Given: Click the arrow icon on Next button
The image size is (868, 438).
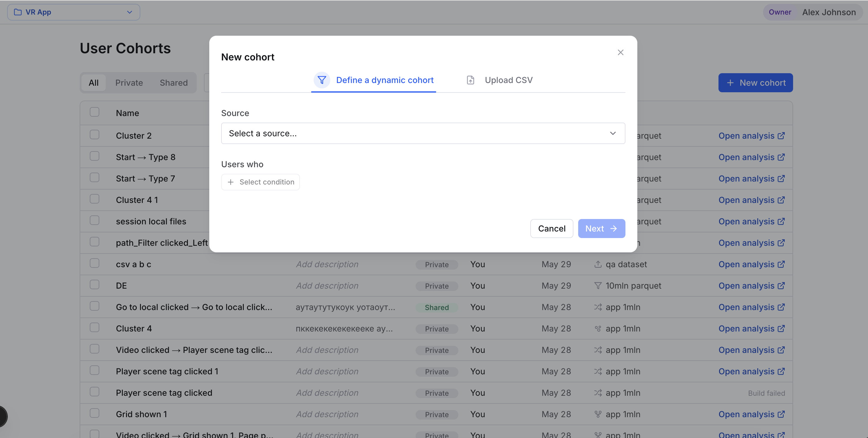Looking at the screenshot, I should 614,229.
